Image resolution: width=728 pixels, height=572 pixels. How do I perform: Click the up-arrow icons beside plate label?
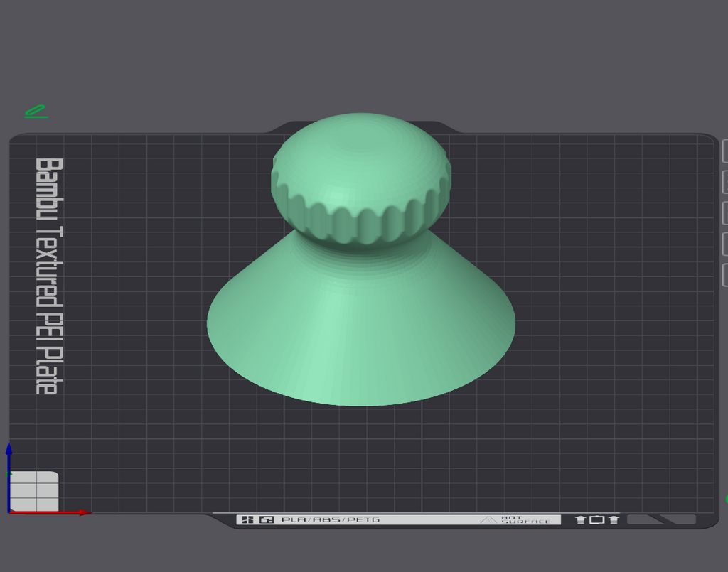(x=597, y=519)
